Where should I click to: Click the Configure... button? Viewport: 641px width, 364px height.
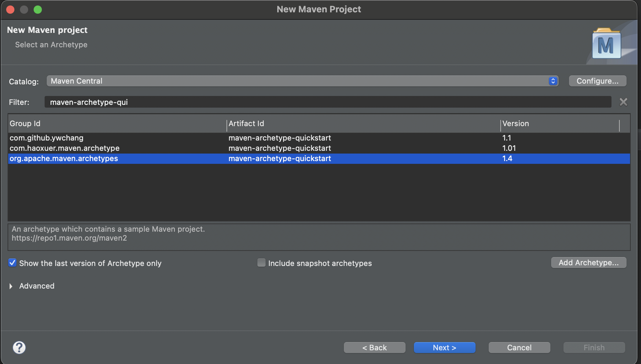(597, 81)
